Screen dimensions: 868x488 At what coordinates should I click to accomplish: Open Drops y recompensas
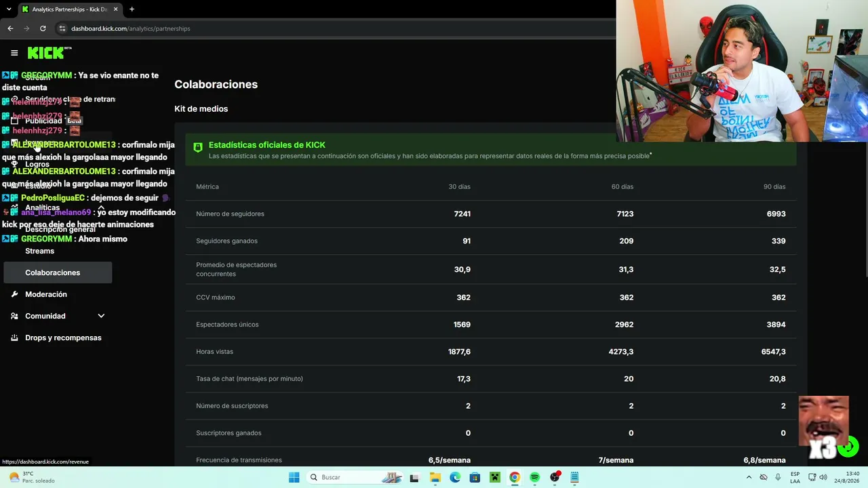pyautogui.click(x=63, y=338)
